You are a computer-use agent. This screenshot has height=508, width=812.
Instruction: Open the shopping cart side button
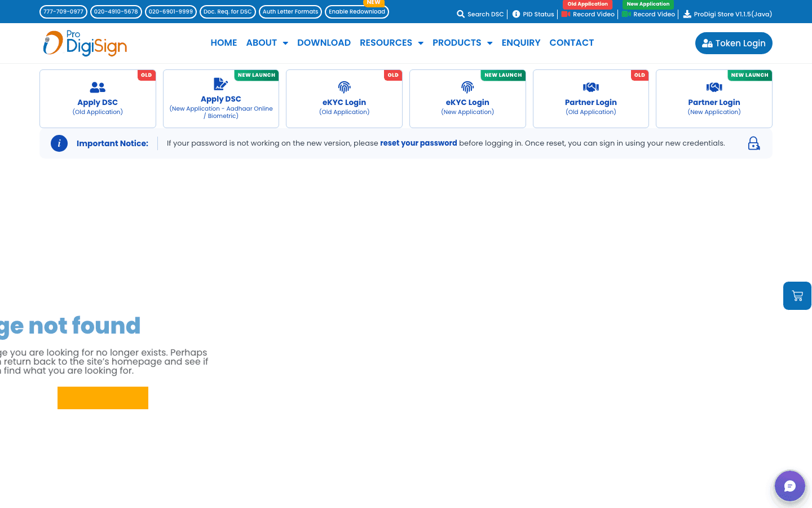tap(797, 296)
